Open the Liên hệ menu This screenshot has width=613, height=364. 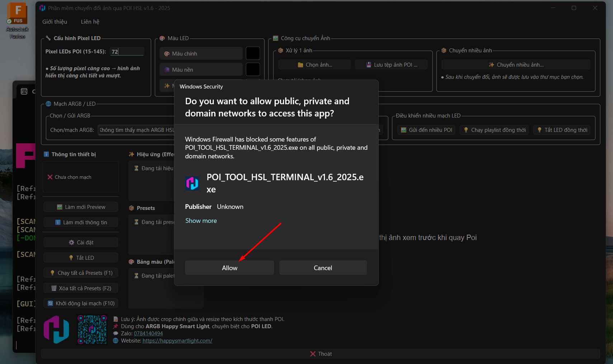point(90,21)
